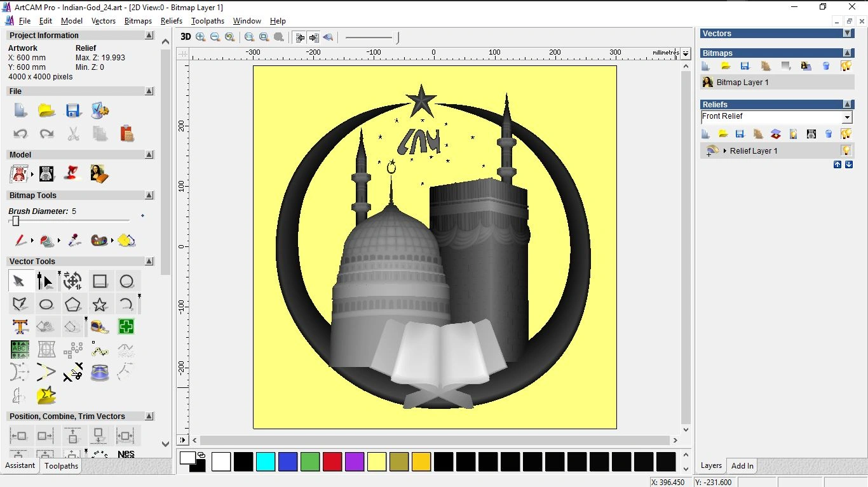Screen dimensions: 868x487
Task: Open the Toolpaths menu
Action: point(207,21)
